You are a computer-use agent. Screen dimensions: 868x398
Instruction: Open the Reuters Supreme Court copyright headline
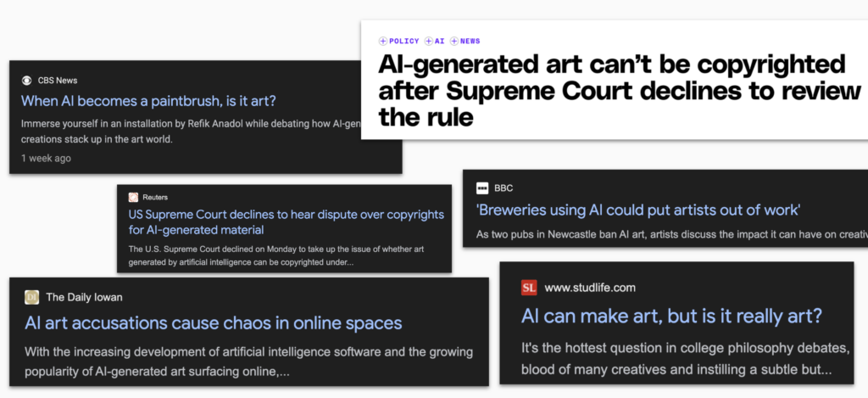[286, 221]
